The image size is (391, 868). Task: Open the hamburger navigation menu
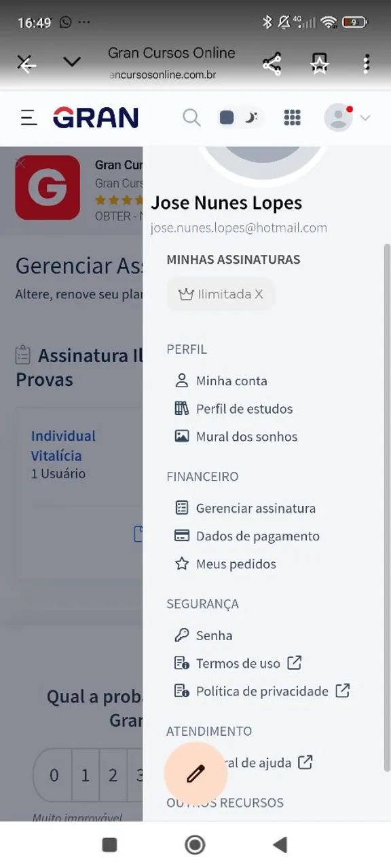pyautogui.click(x=27, y=117)
